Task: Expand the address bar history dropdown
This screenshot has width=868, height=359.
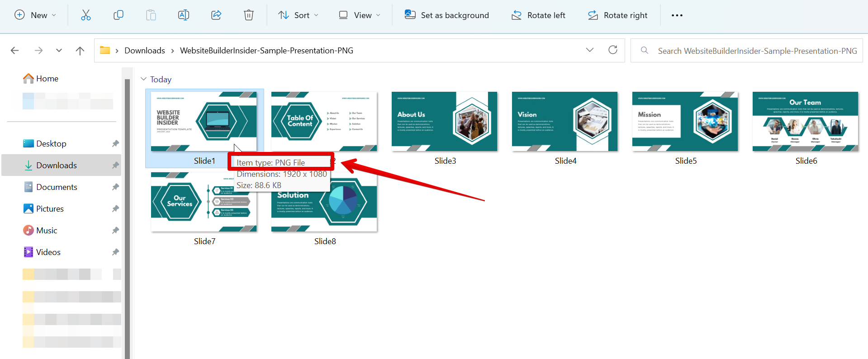Action: click(x=589, y=50)
